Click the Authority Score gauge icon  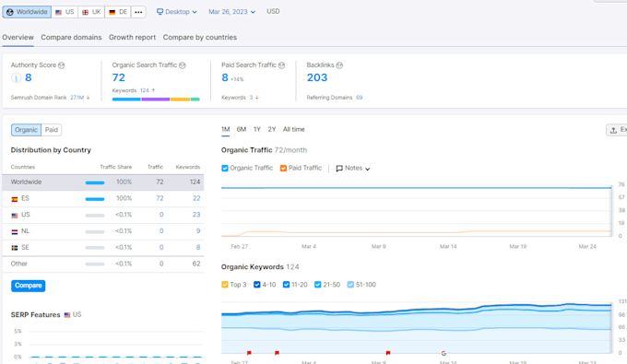click(16, 77)
